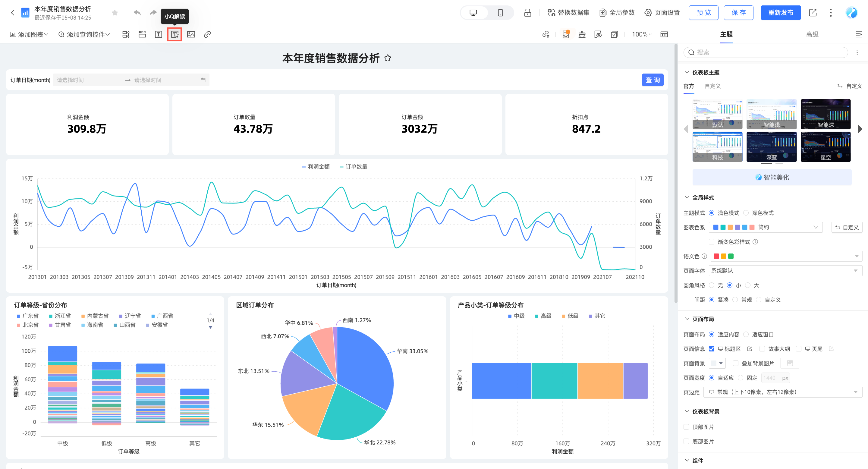Click the link insert toolbar icon
The image size is (868, 469).
(x=207, y=34)
